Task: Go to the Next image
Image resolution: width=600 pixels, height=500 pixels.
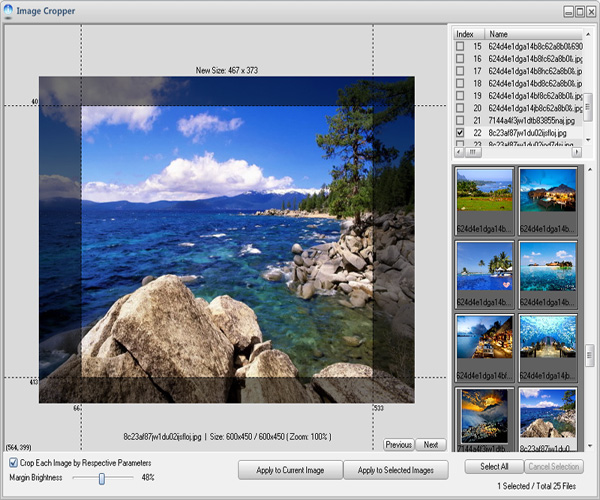Action: 431,445
